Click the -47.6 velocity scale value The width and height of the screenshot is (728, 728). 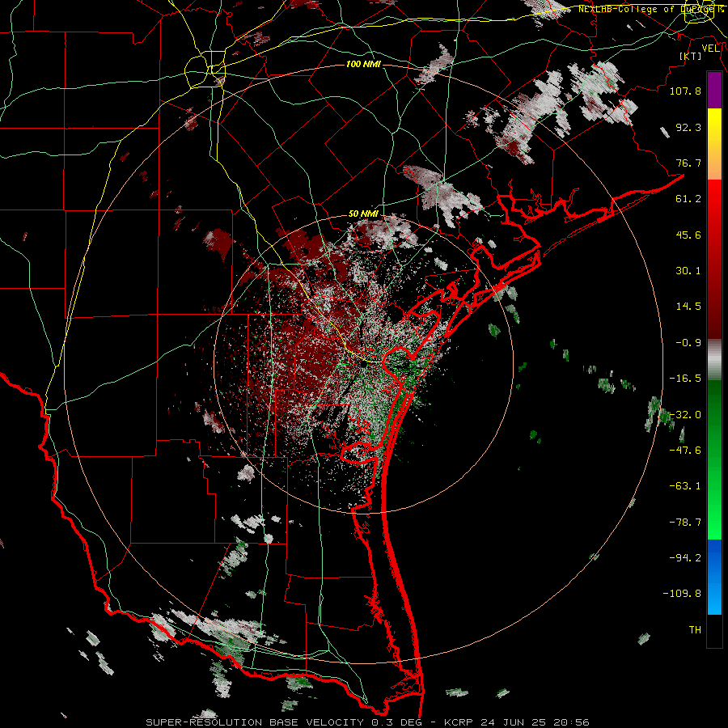[685, 450]
